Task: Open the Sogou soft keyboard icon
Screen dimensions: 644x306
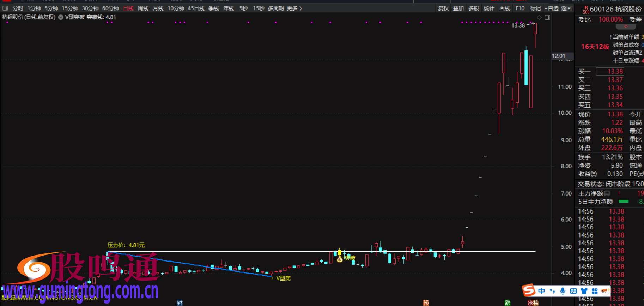Action: click(573, 291)
